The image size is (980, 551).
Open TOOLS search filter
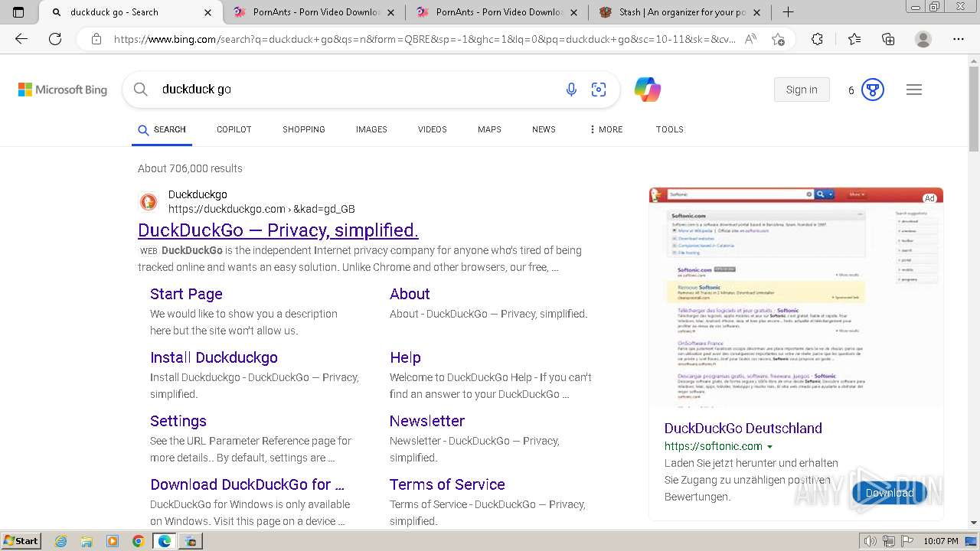click(x=670, y=129)
